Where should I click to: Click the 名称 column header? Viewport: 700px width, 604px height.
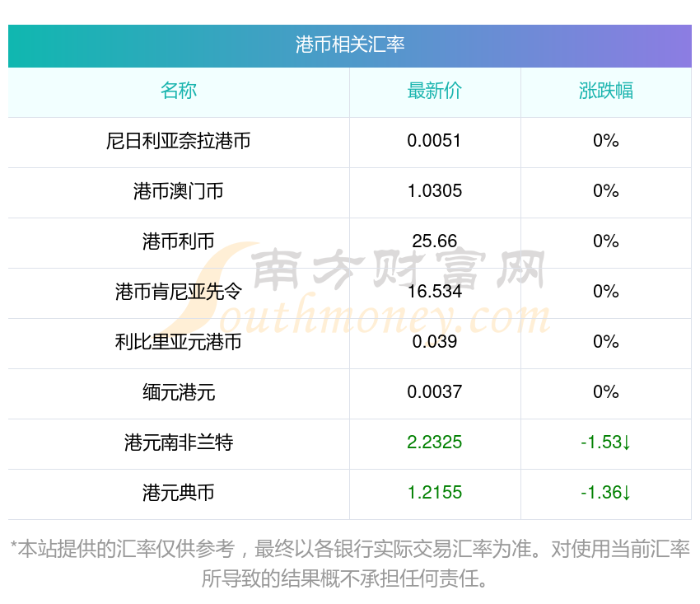[x=179, y=91]
